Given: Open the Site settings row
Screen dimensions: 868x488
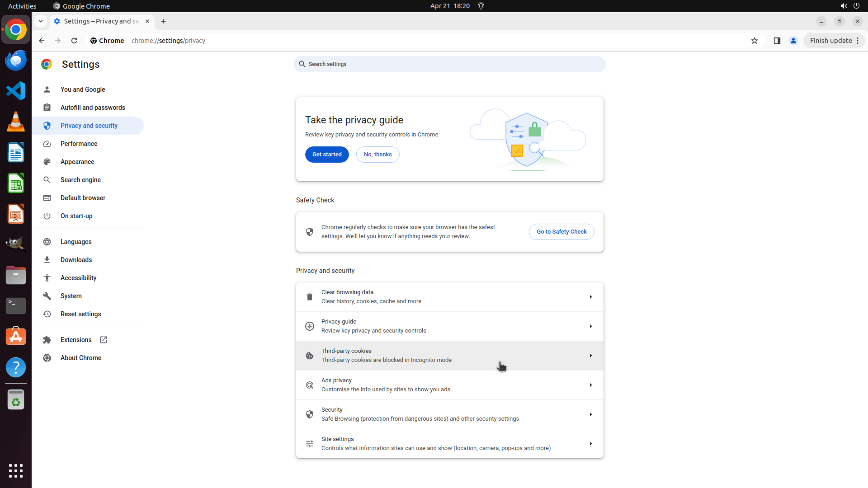Looking at the screenshot, I should pyautogui.click(x=449, y=444).
